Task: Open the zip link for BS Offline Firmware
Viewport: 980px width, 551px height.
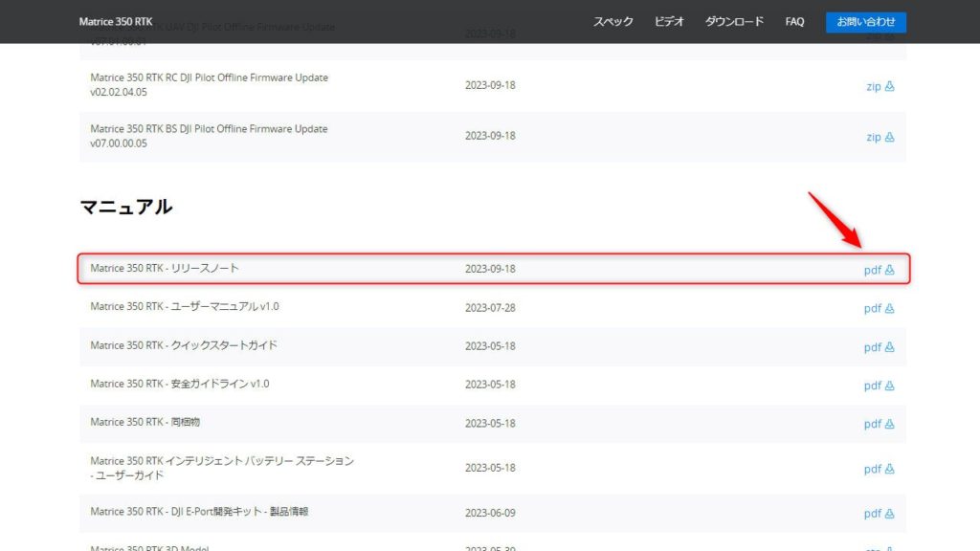Action: click(x=873, y=137)
